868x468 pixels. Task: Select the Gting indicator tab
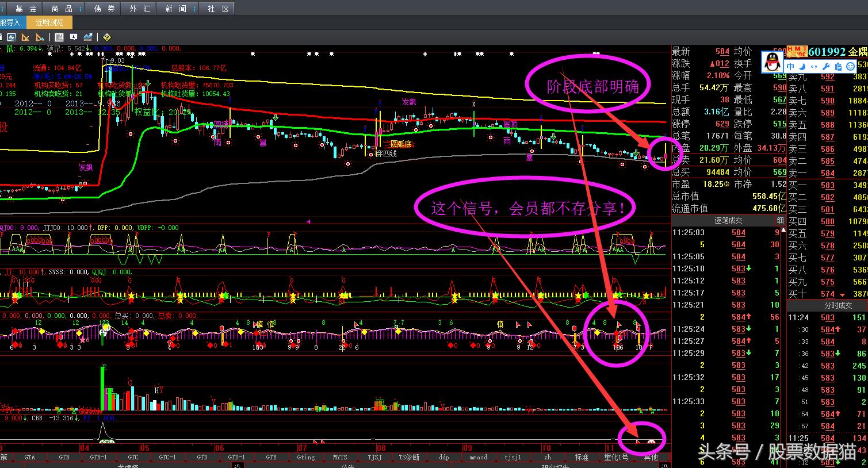coord(305,457)
